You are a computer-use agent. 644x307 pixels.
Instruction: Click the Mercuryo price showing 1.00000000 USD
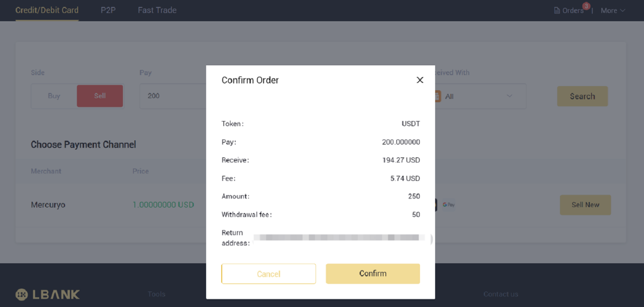[x=163, y=204]
